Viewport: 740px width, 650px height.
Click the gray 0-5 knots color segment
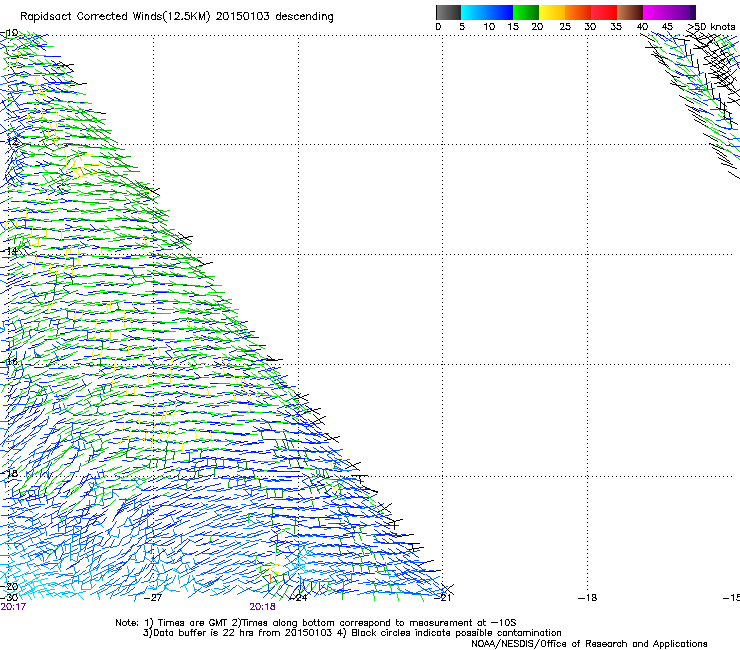448,12
